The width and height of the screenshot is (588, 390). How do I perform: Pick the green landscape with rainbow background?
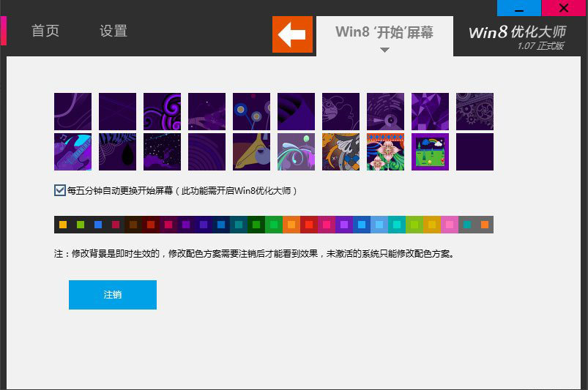[x=430, y=151]
